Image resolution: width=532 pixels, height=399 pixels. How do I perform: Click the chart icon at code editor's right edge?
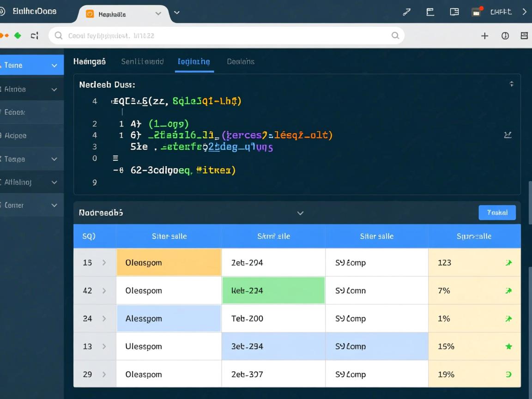(x=508, y=135)
